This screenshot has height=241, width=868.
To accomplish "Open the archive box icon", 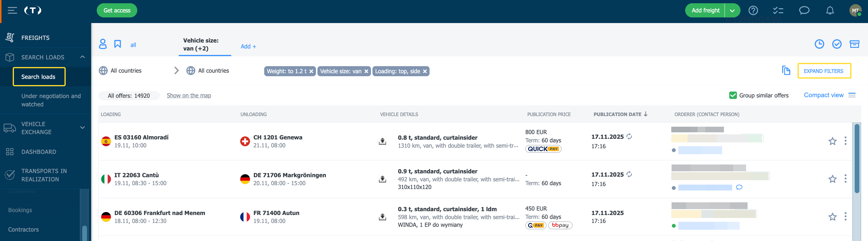I will [854, 44].
